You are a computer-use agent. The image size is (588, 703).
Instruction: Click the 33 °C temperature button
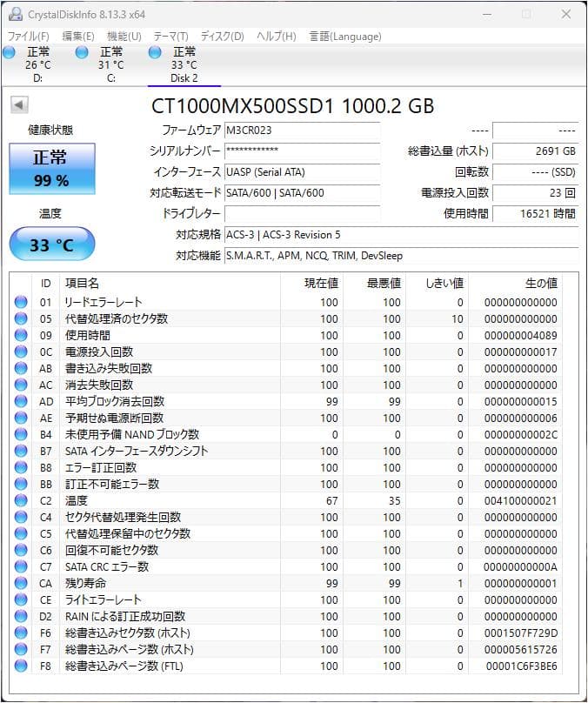[52, 244]
